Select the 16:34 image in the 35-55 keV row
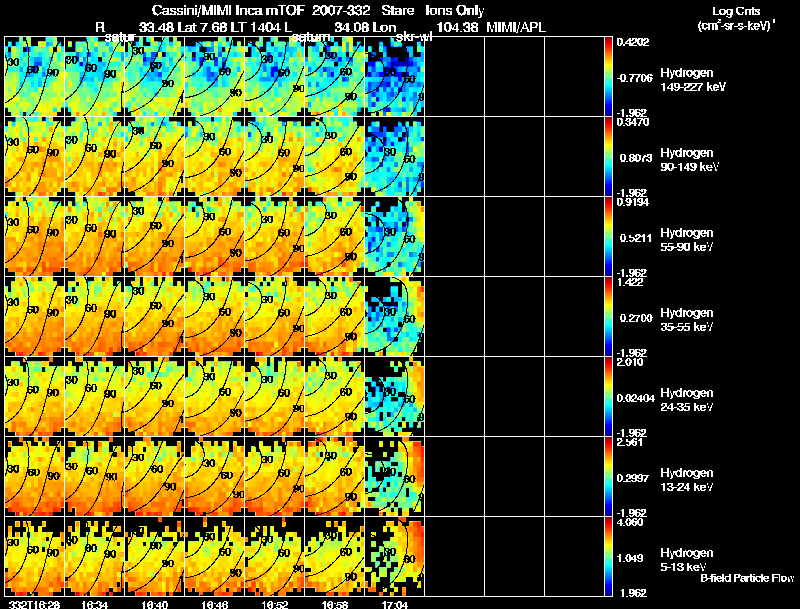This screenshot has height=609, width=800. [95, 317]
